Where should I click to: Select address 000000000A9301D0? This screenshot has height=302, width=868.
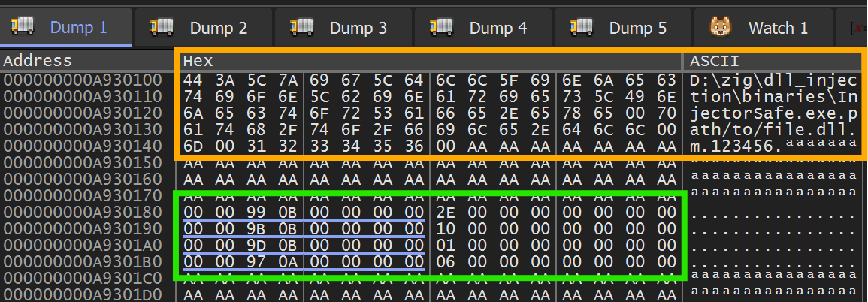click(x=83, y=294)
